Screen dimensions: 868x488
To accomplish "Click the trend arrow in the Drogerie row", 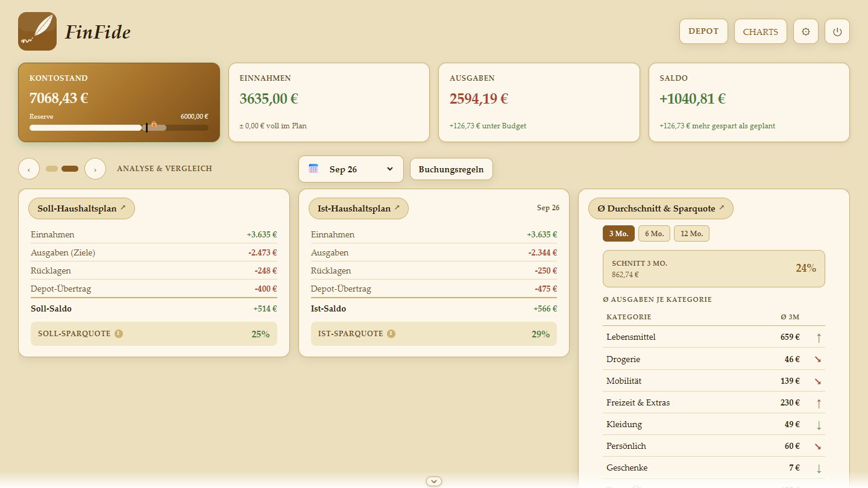I will 819,359.
